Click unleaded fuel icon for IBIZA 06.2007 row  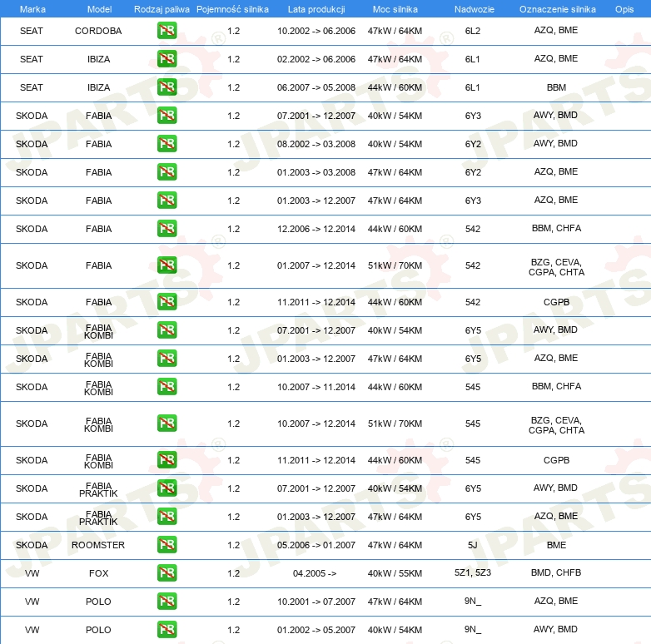(166, 87)
